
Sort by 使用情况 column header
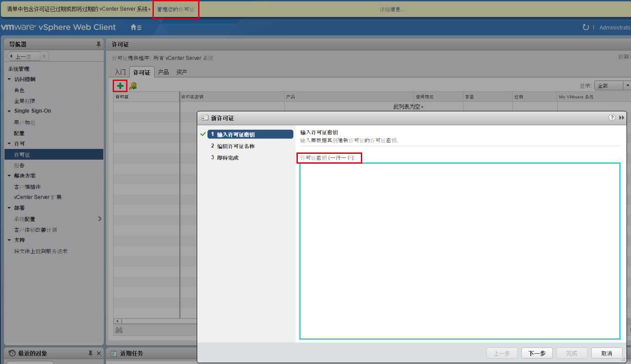439,97
